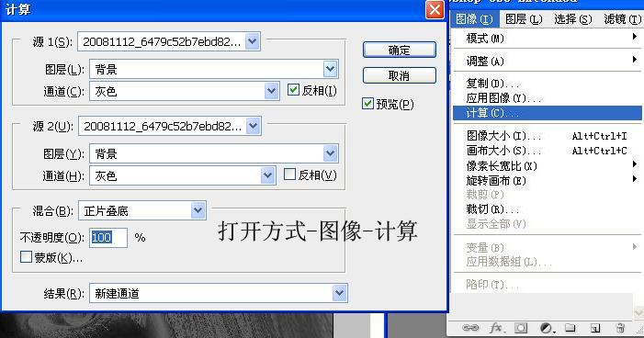Viewport: 644px width, 338px height.
Task: Select highlighted 计算(C)... menu entry
Action: [x=547, y=113]
